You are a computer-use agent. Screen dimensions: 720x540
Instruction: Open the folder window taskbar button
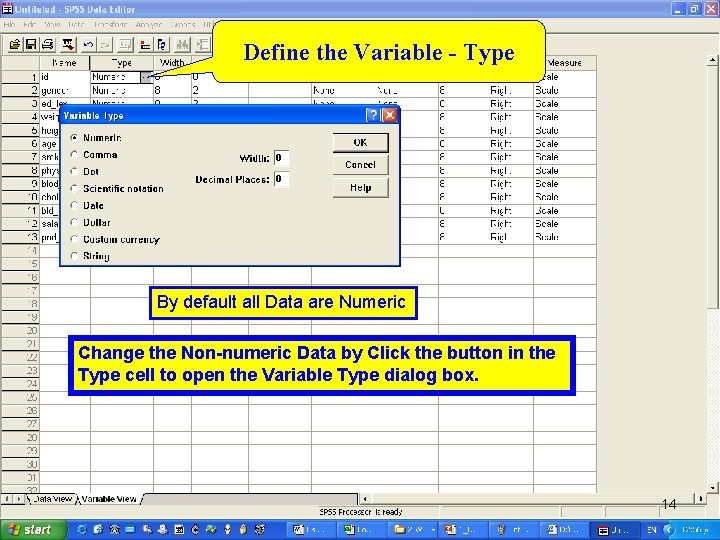click(x=411, y=530)
